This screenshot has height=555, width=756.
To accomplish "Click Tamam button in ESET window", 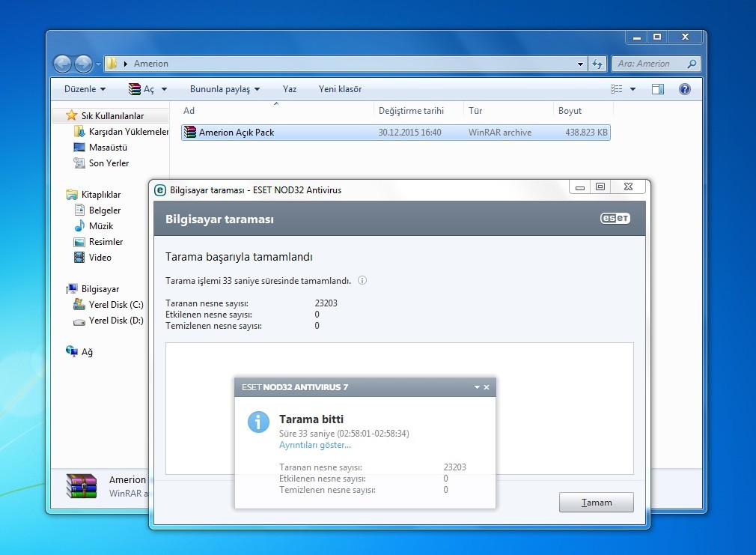I will tap(597, 503).
